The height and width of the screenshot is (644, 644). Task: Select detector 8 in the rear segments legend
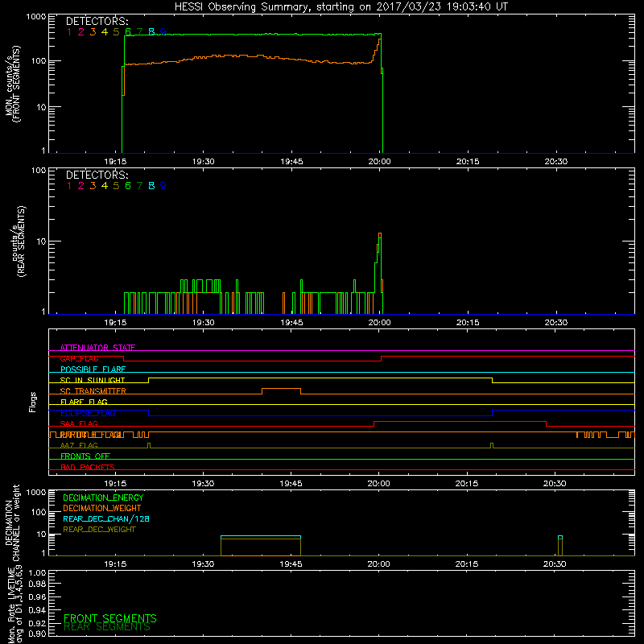point(151,186)
